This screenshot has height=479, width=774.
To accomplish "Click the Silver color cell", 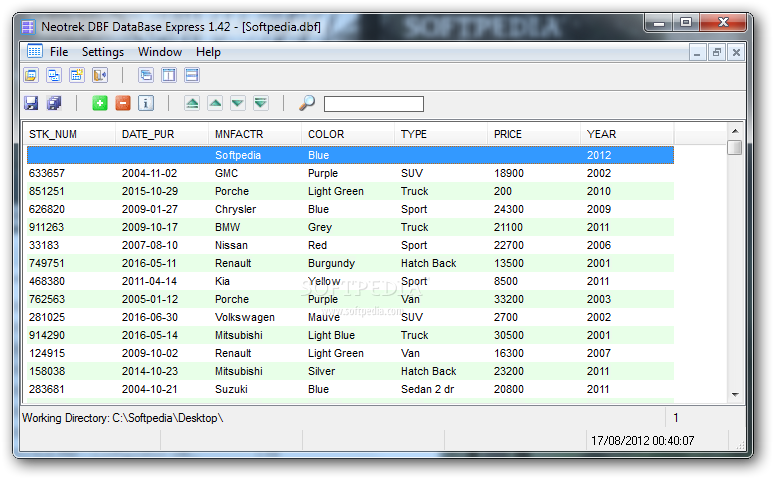I will coord(321,371).
